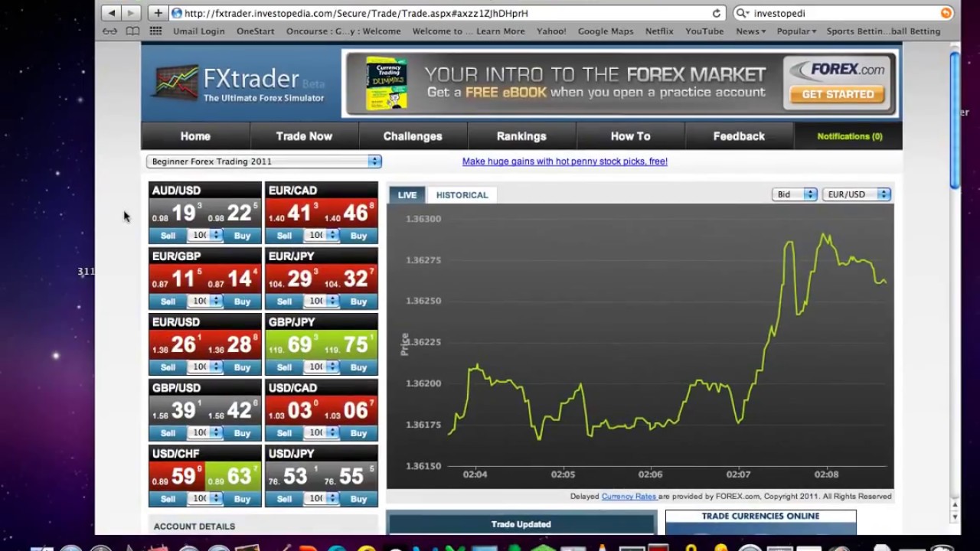The width and height of the screenshot is (980, 551).
Task: Open the YouTube bookmark
Action: (704, 31)
